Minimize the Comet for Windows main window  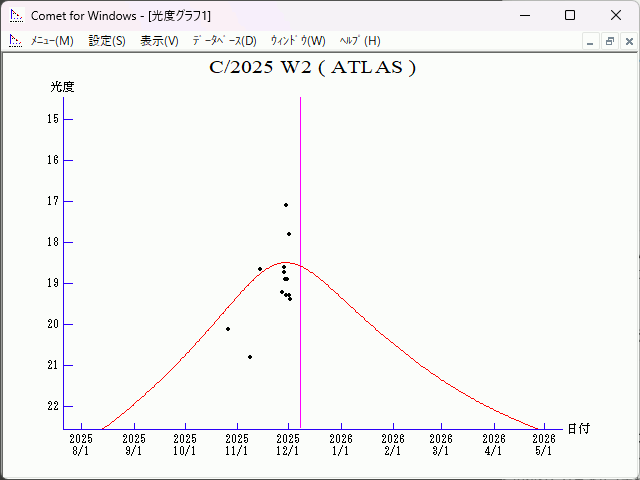pos(522,15)
